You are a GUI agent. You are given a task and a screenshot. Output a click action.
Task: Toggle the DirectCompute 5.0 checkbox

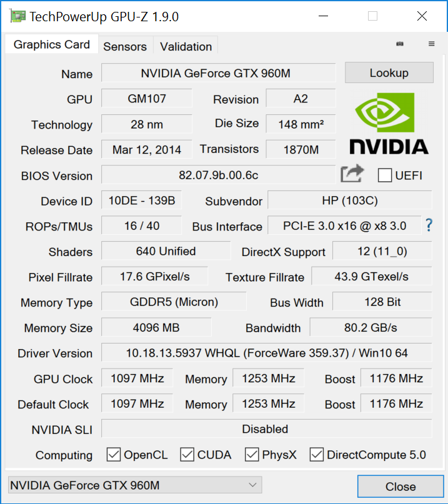pos(317,454)
